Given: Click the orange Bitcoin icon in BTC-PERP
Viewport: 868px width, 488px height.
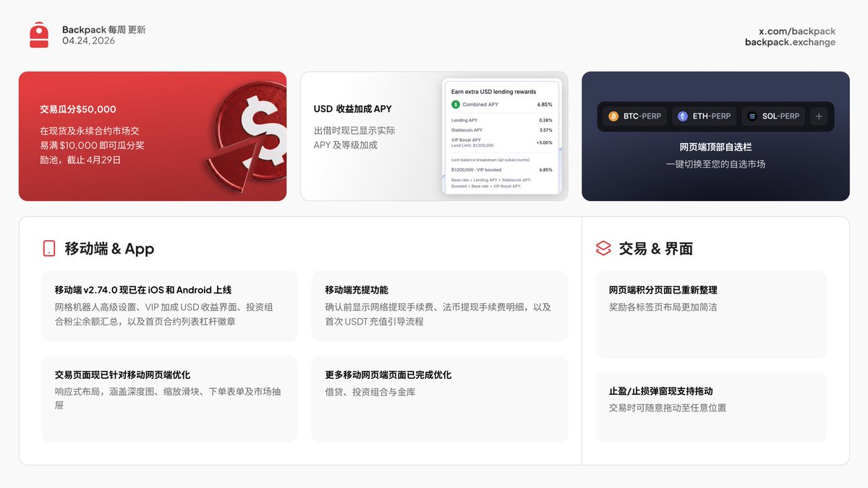Looking at the screenshot, I should tap(613, 116).
